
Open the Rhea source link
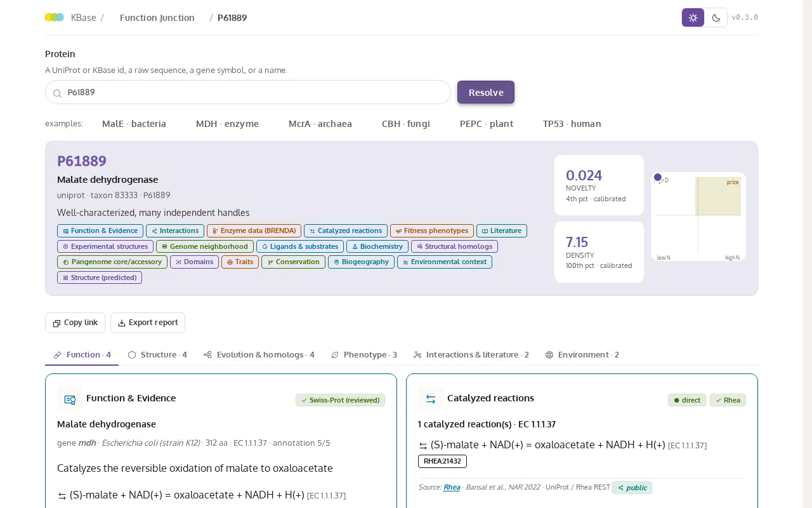(452, 488)
